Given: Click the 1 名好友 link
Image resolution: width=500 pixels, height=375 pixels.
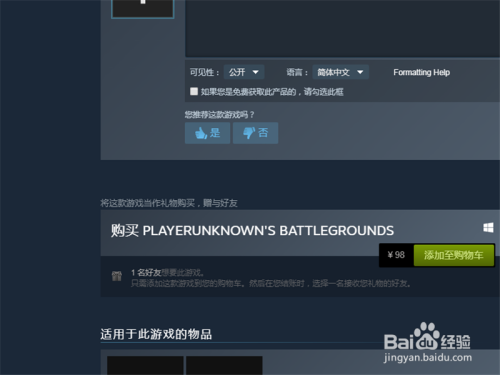Looking at the screenshot, I should click(x=146, y=273).
